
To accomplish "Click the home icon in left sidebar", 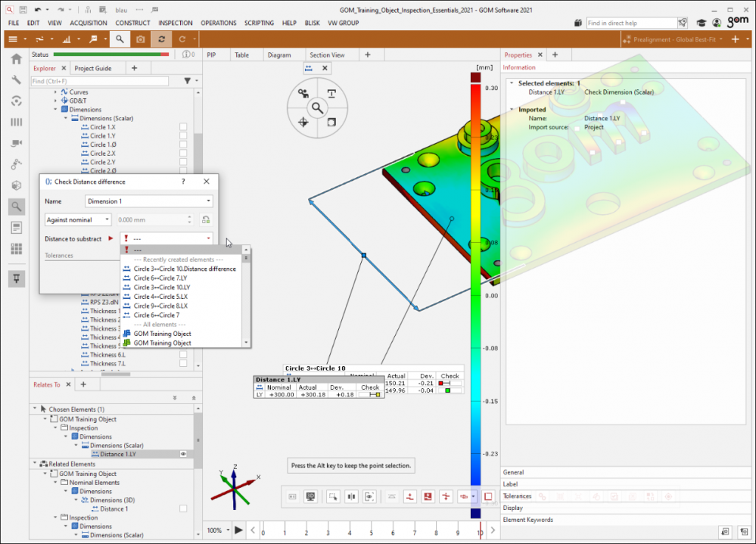I will 16,59.
